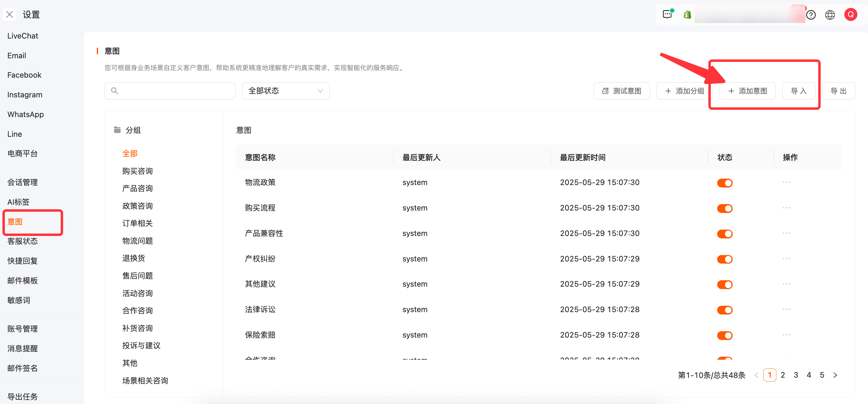Open AI标签 in sidebar

coord(19,202)
